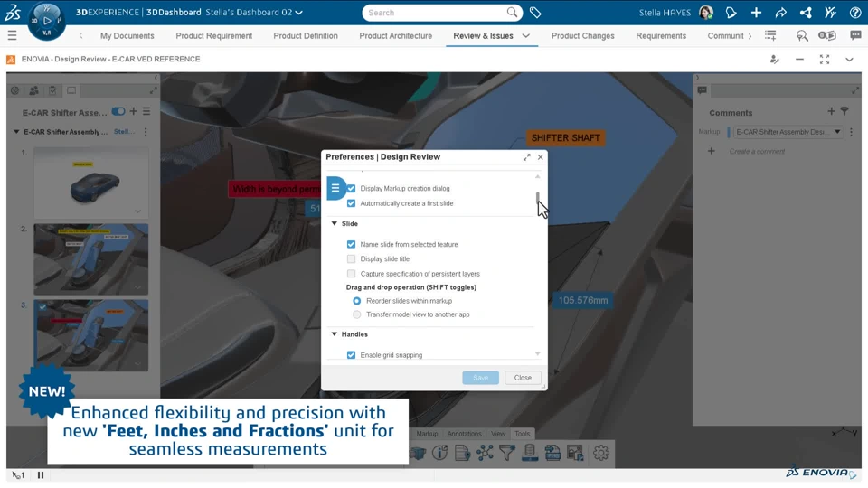The width and height of the screenshot is (868, 488).
Task: Switch to Product Requirement tab
Action: click(x=213, y=36)
